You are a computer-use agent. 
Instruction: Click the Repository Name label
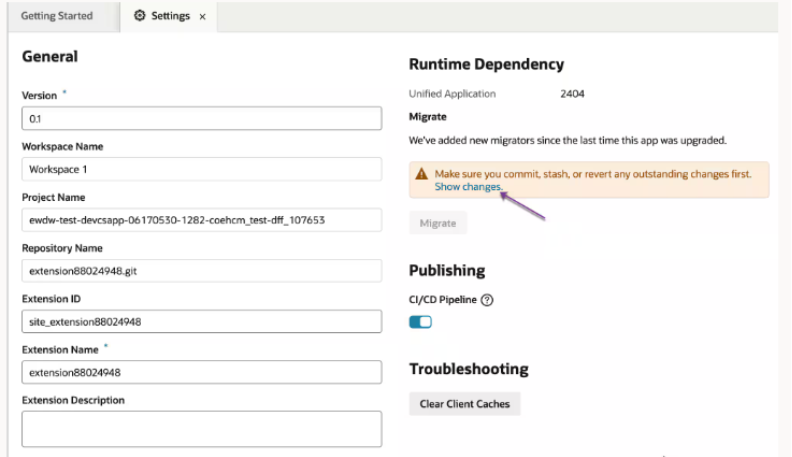62,248
